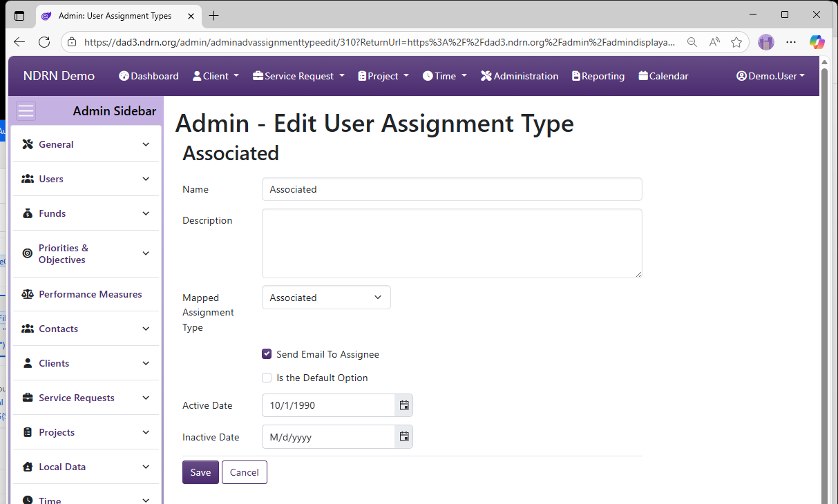The width and height of the screenshot is (838, 504).
Task: Refresh the browser page
Action: 44,42
